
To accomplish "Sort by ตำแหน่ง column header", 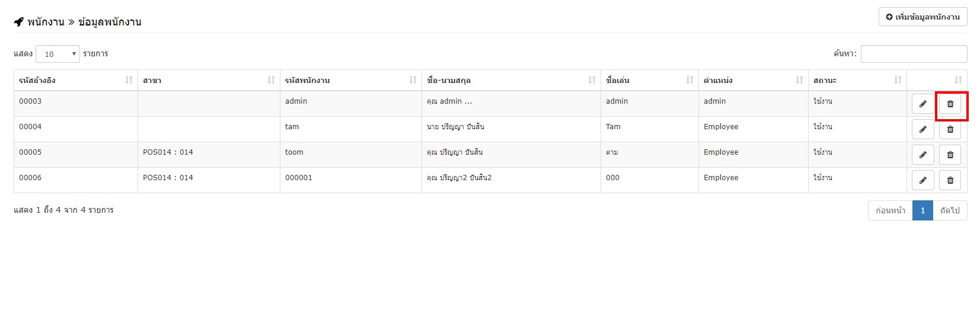I will pyautogui.click(x=754, y=80).
